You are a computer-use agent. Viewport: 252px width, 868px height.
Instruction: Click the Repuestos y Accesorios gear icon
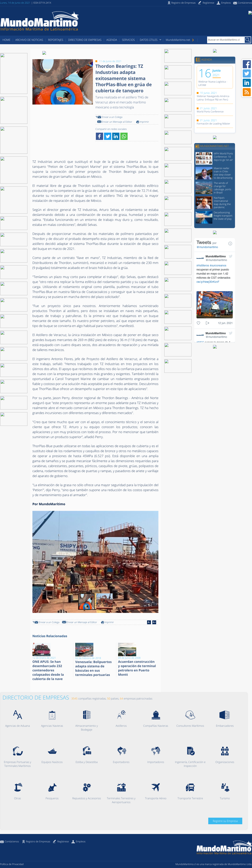(87, 787)
